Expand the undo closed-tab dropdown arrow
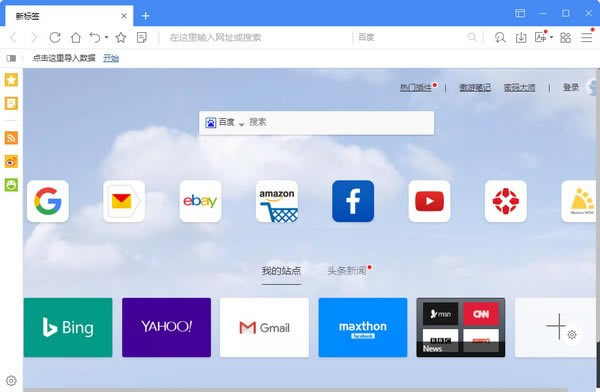Screen dimensions: 600x392 pyautogui.click(x=106, y=38)
